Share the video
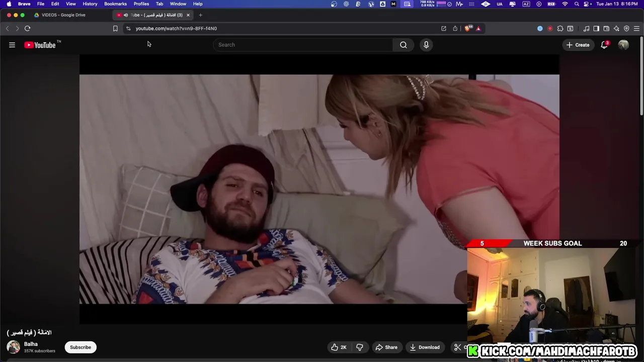 point(386,347)
